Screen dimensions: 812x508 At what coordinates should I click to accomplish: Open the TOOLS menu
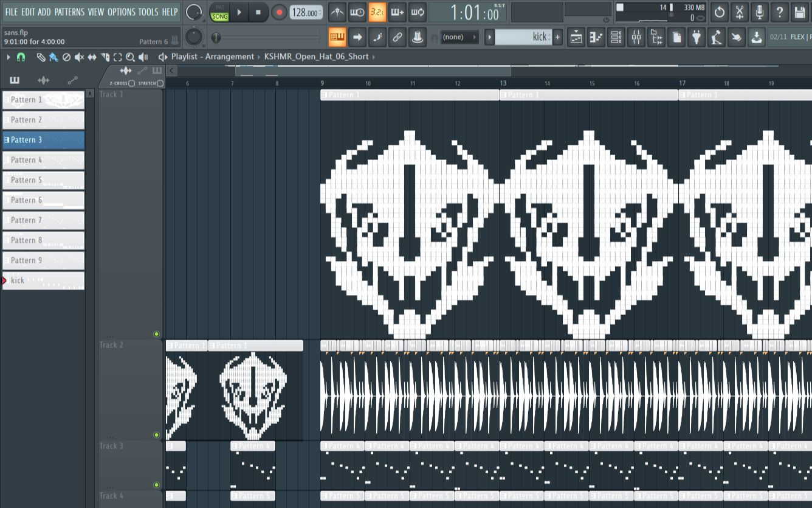[148, 12]
